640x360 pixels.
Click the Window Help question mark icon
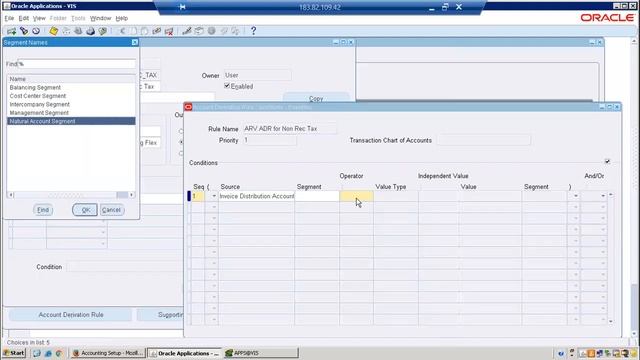coord(253,31)
